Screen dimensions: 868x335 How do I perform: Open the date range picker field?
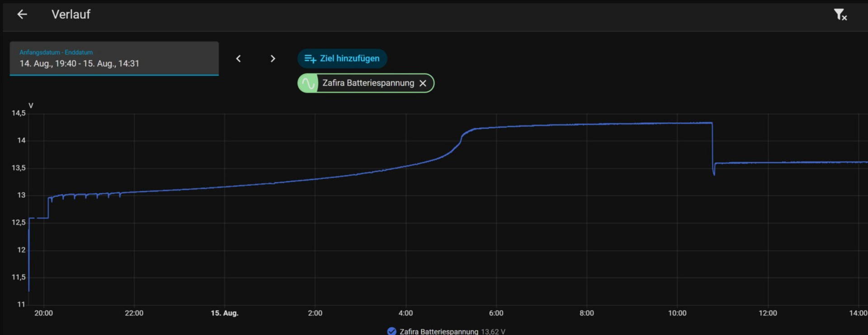click(x=114, y=58)
